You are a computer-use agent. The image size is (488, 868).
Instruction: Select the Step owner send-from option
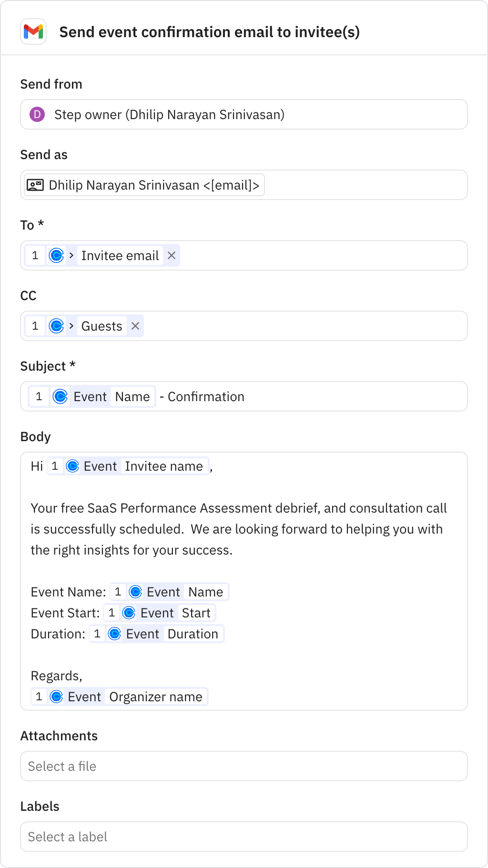[169, 114]
